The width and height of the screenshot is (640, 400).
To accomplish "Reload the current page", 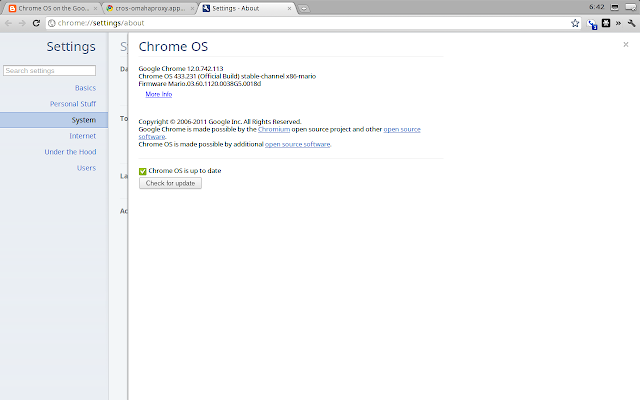I will click(36, 23).
